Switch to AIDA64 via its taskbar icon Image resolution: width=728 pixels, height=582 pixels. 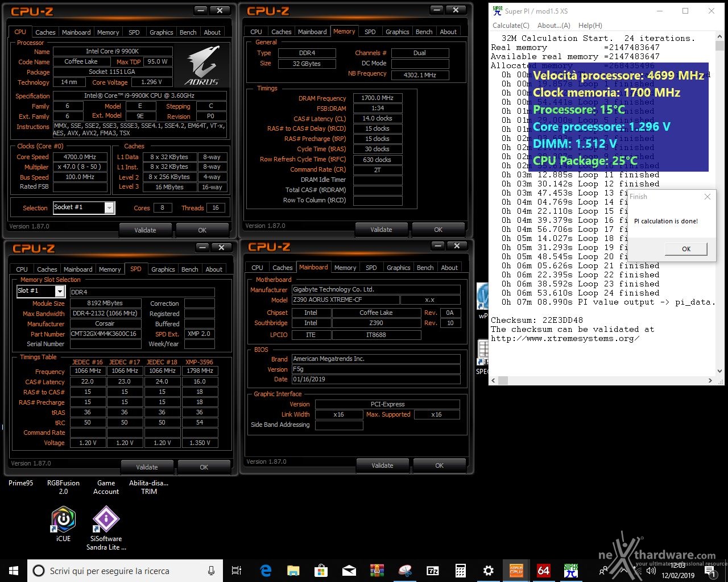(544, 571)
